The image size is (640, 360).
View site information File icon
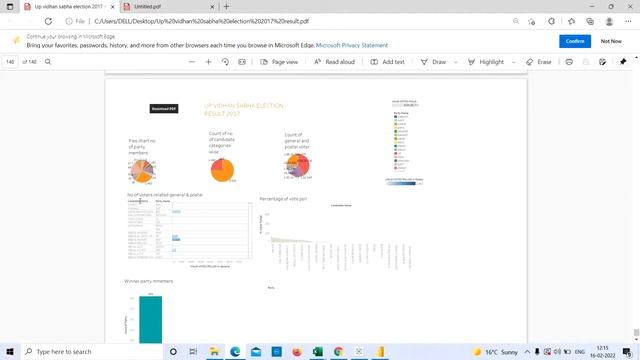pyautogui.click(x=75, y=21)
